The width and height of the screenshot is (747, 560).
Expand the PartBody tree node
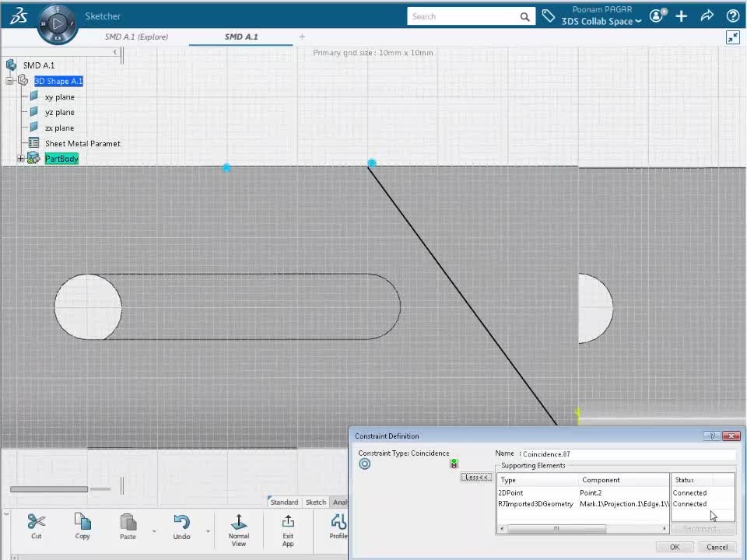tap(21, 159)
